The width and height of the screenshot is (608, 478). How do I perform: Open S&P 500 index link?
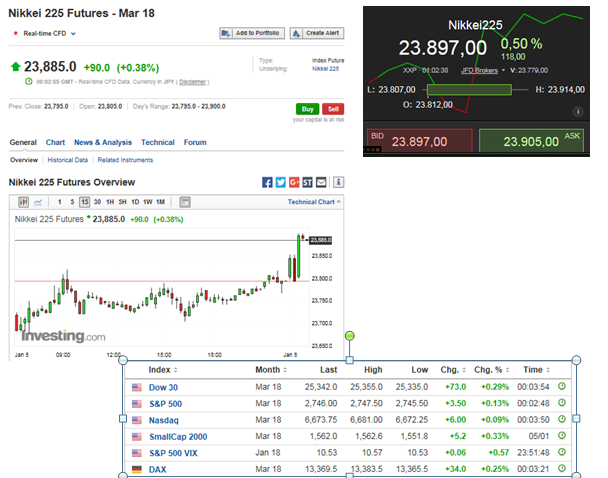166,404
